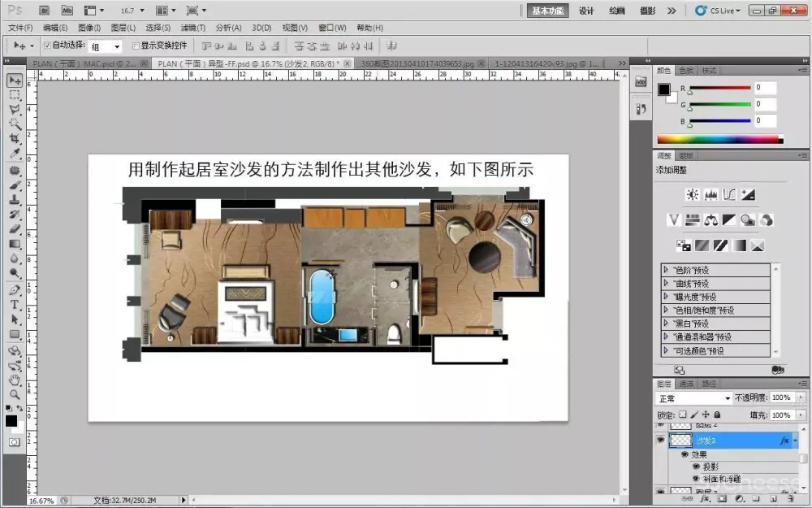This screenshot has width=812, height=508.
Task: Select the Hand tool
Action: (x=15, y=380)
